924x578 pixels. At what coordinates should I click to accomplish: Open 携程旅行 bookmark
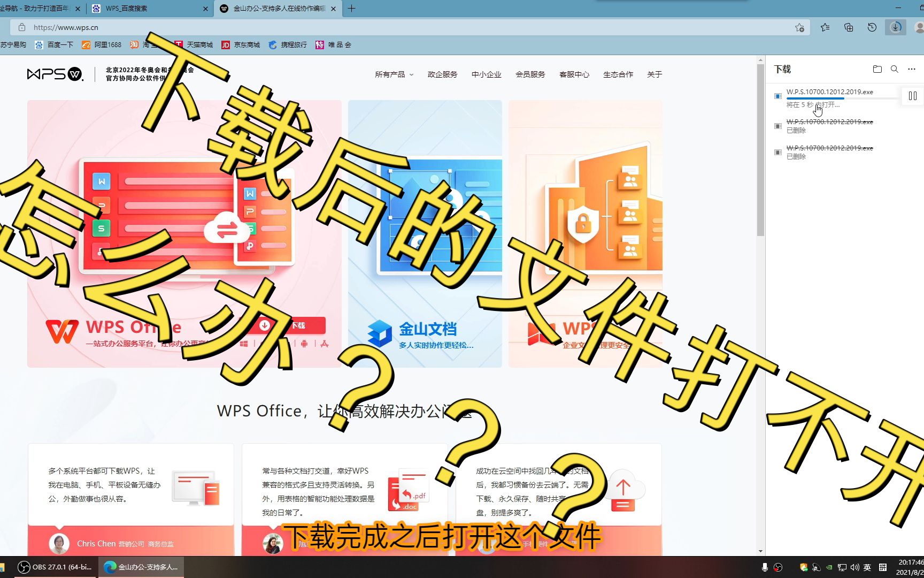tap(288, 45)
